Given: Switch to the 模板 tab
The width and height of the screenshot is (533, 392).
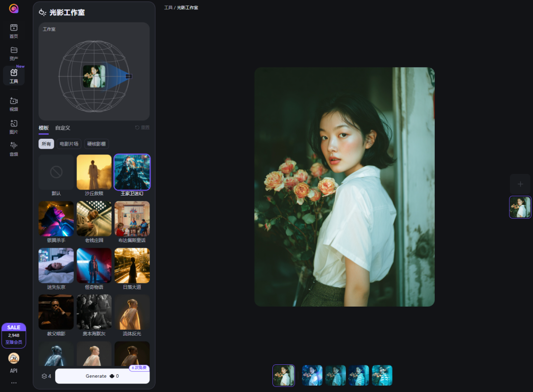Looking at the screenshot, I should click(44, 128).
